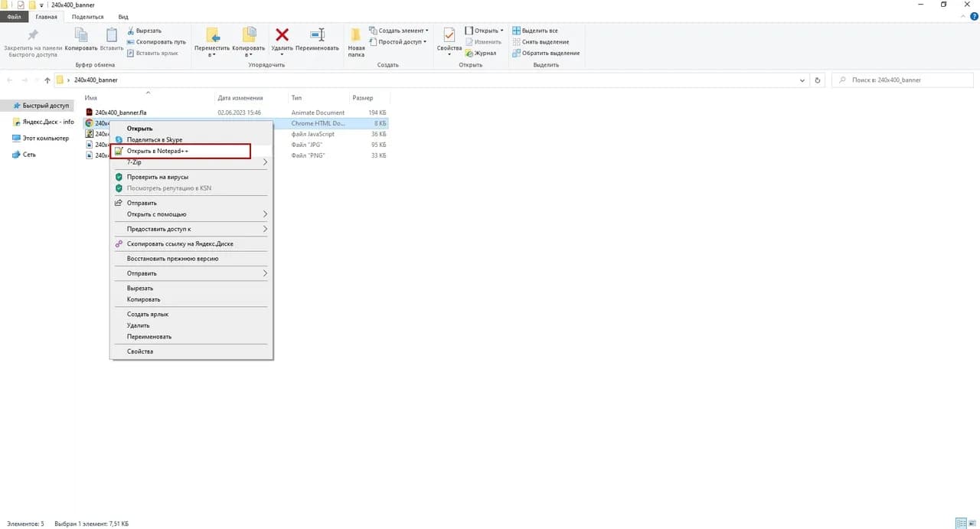Click Вставить ярлык in ribbon

click(152, 53)
